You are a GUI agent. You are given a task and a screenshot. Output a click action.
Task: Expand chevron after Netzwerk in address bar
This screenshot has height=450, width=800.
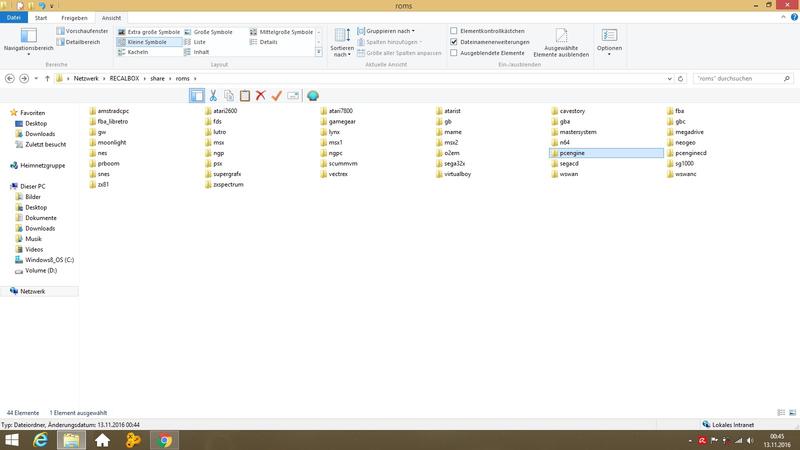[104, 79]
